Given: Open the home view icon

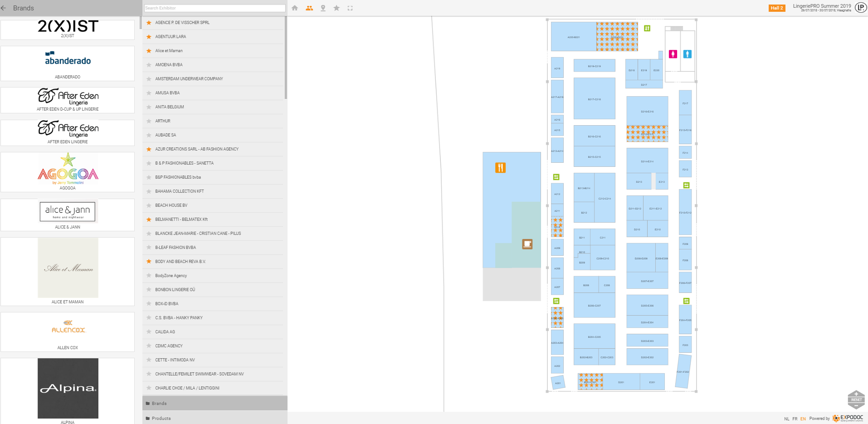Looking at the screenshot, I should point(295,8).
